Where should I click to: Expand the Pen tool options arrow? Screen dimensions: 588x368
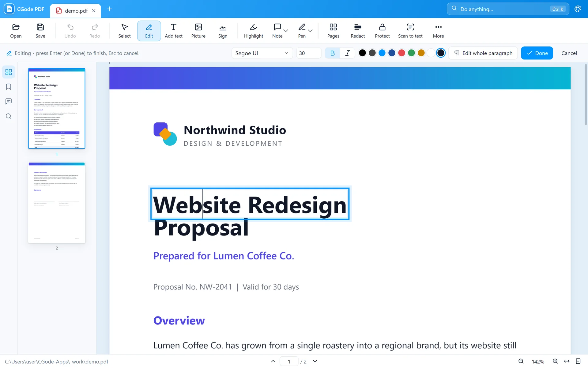(x=310, y=31)
